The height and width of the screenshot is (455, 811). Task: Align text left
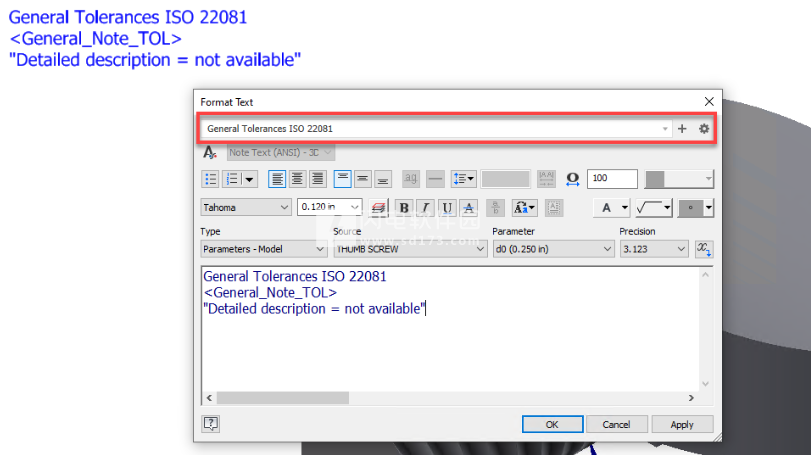(277, 179)
